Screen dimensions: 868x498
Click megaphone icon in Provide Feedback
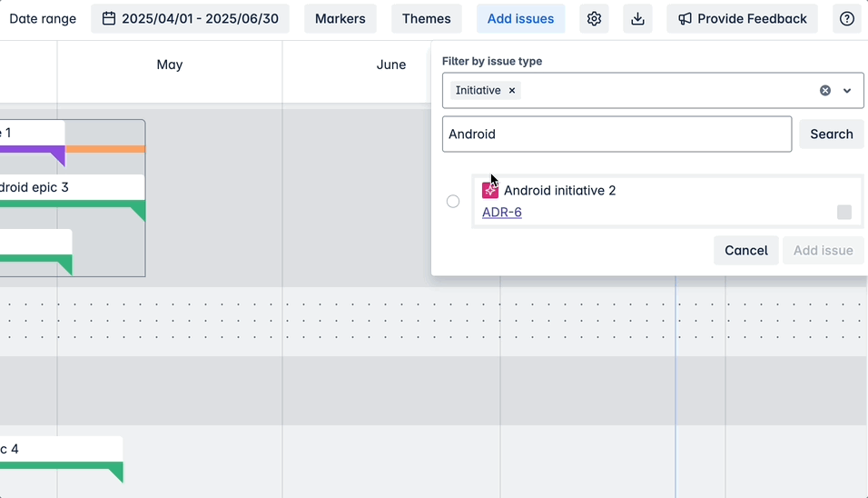click(x=685, y=19)
